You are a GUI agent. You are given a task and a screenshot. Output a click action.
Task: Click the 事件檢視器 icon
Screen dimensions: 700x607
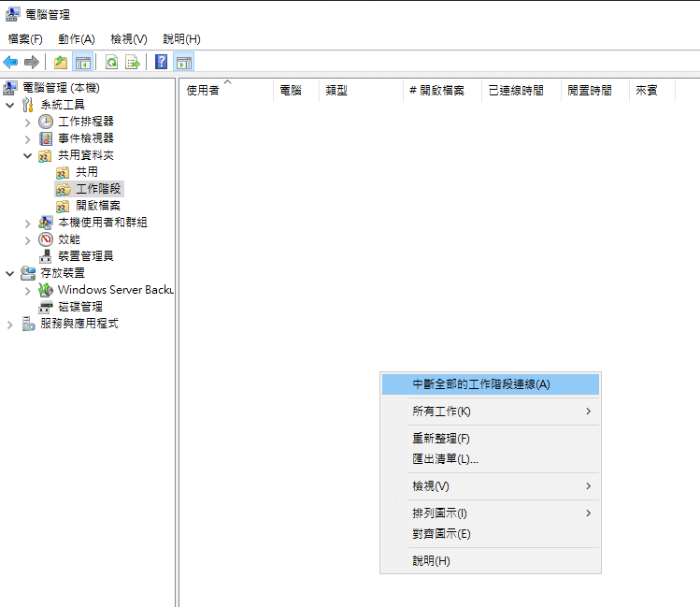[x=46, y=138]
